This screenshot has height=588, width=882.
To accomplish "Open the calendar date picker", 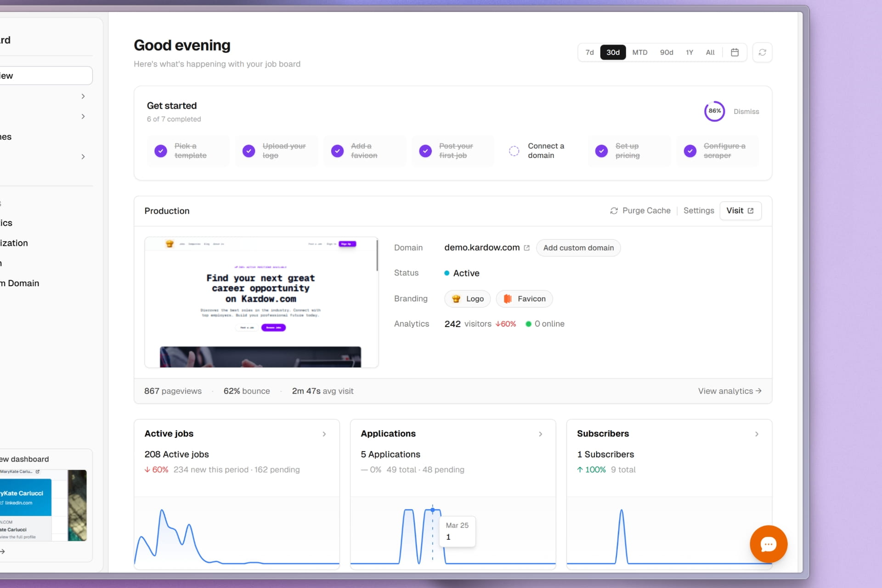I will click(735, 52).
